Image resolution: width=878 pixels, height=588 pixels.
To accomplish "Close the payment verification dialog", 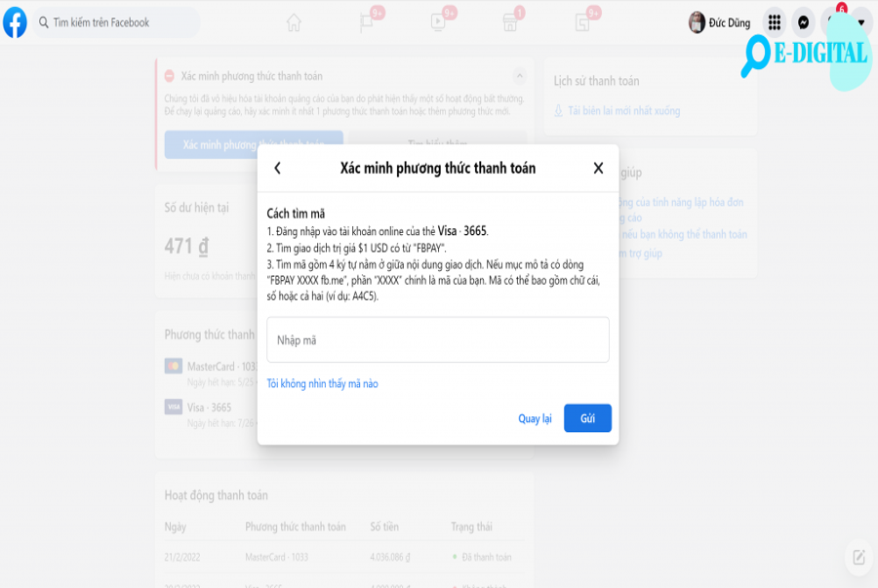I will click(x=598, y=168).
